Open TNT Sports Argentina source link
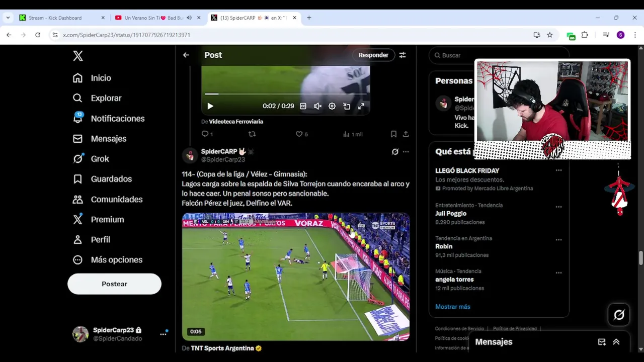The image size is (644, 362). coord(223,348)
